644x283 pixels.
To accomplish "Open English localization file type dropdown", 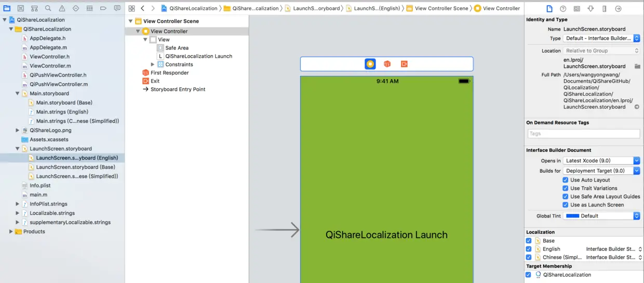I will point(614,249).
